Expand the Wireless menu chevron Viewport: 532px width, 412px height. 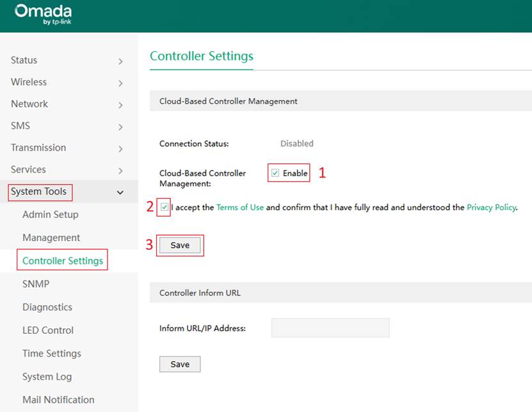tap(120, 83)
